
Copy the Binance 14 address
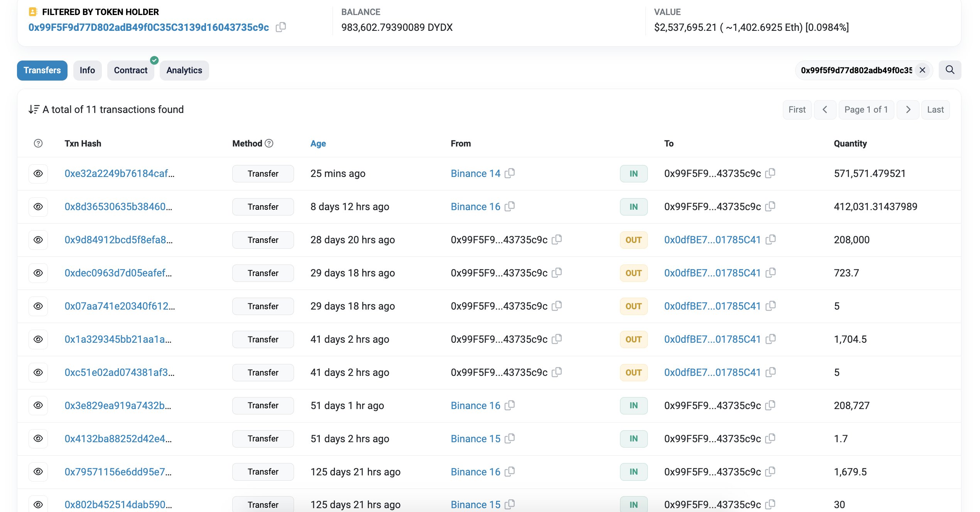pyautogui.click(x=510, y=173)
